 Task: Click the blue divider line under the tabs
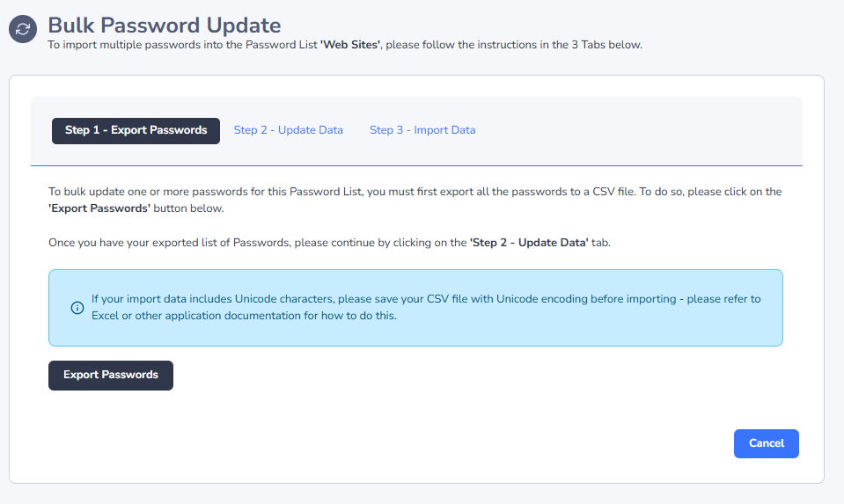pyautogui.click(x=416, y=165)
